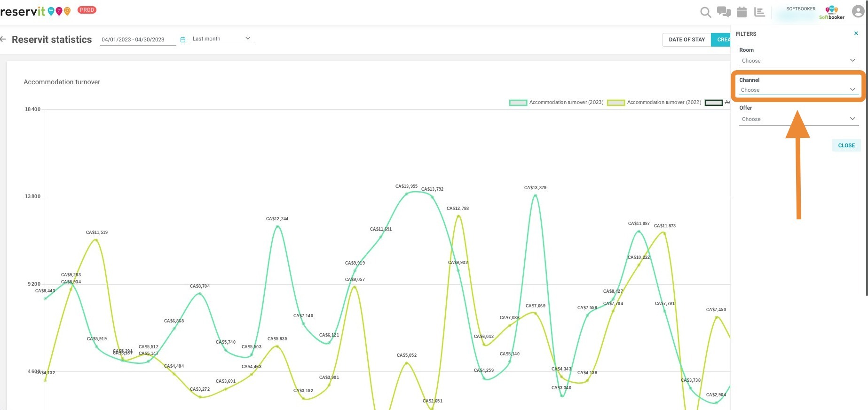The image size is (868, 410).
Task: Toggle the green 2023 turnover legend swatch
Action: click(x=518, y=103)
